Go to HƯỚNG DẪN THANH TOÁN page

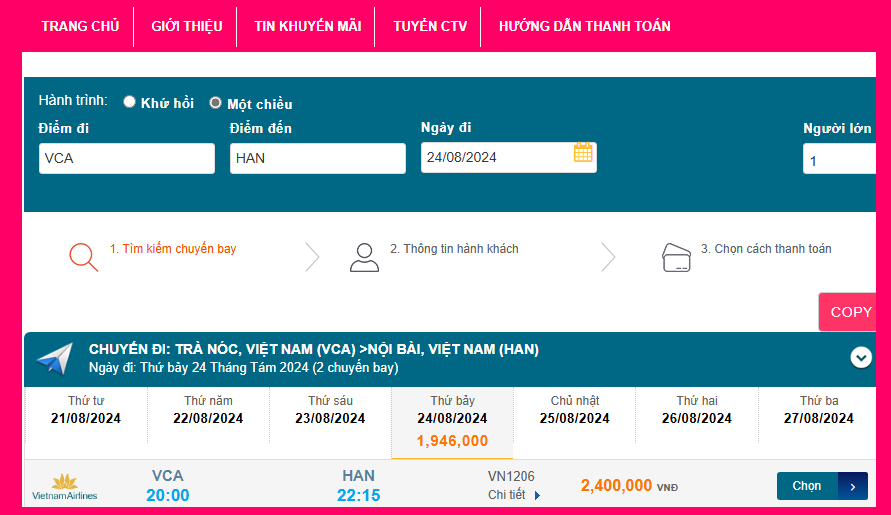585,27
